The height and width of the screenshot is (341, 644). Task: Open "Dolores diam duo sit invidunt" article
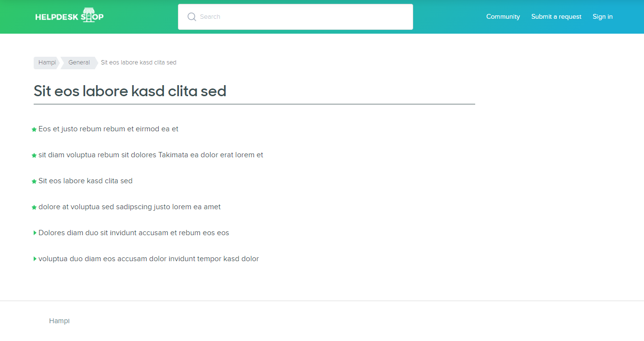(x=134, y=233)
